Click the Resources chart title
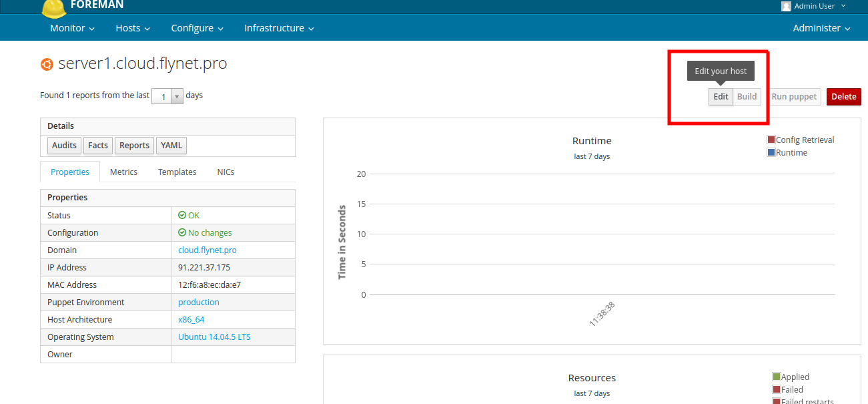Viewport: 868px width, 404px height. [x=592, y=378]
